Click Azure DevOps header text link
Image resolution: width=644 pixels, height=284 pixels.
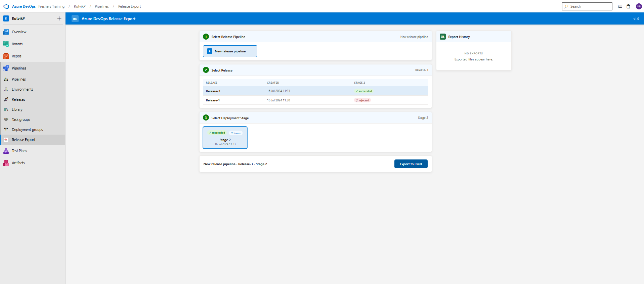[24, 6]
